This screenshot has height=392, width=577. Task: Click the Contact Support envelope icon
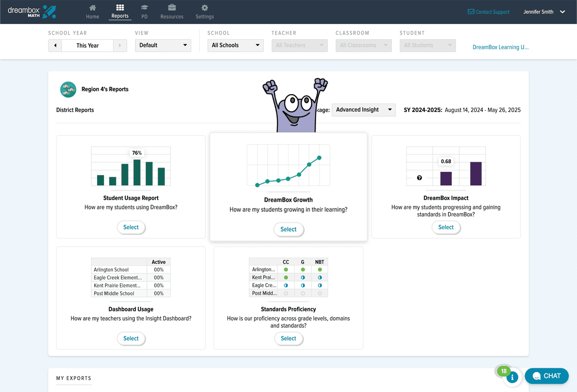[471, 12]
